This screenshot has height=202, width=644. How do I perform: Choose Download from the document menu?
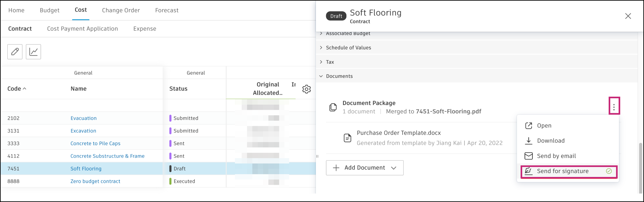(x=550, y=141)
